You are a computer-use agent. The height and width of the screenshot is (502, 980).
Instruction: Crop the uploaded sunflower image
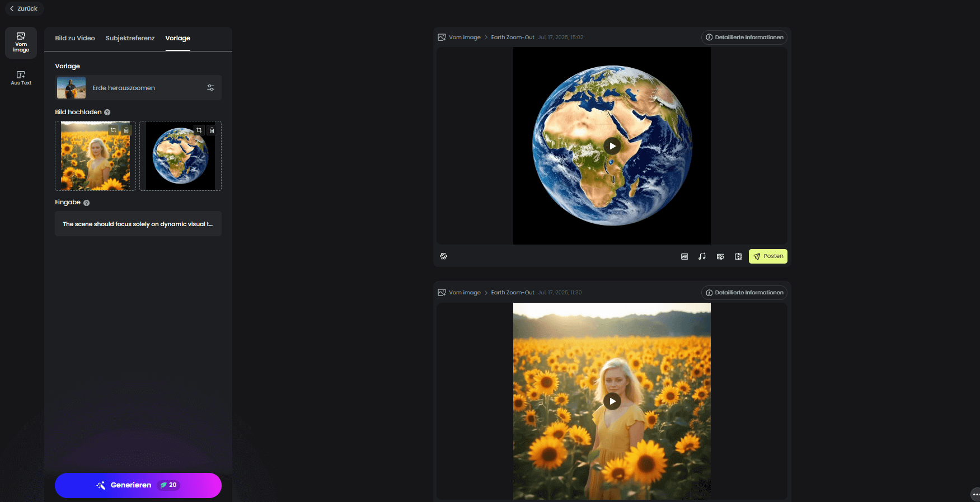114,130
